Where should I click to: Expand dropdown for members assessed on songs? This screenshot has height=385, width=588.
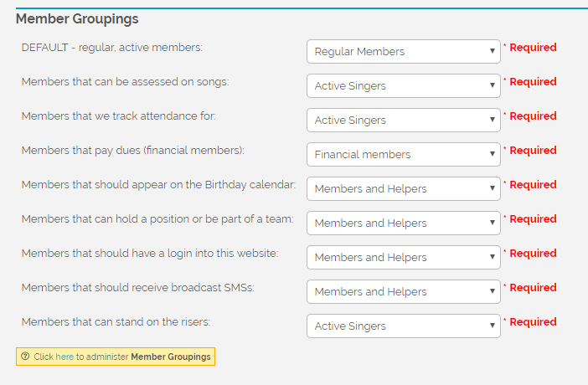404,86
